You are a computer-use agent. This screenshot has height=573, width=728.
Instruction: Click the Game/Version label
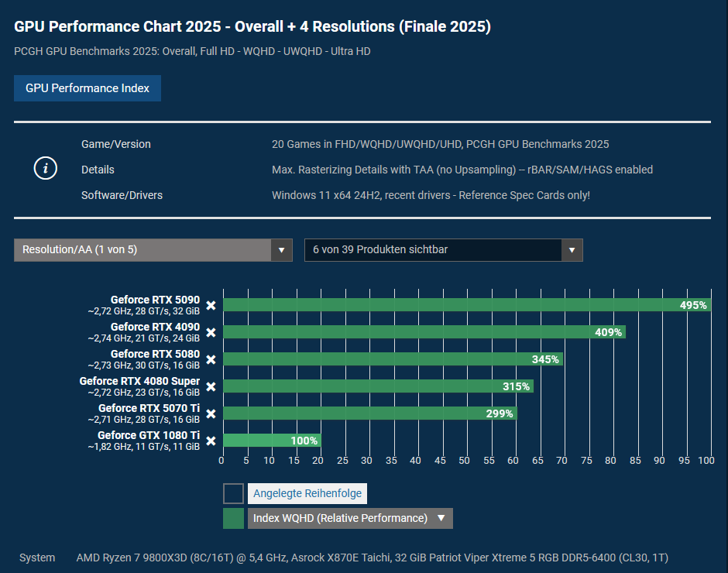pyautogui.click(x=116, y=144)
